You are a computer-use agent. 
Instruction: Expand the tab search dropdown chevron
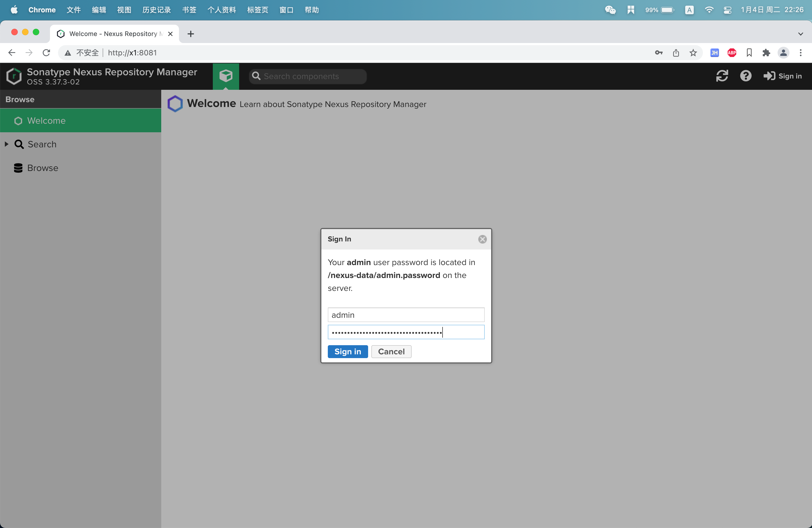click(x=800, y=34)
